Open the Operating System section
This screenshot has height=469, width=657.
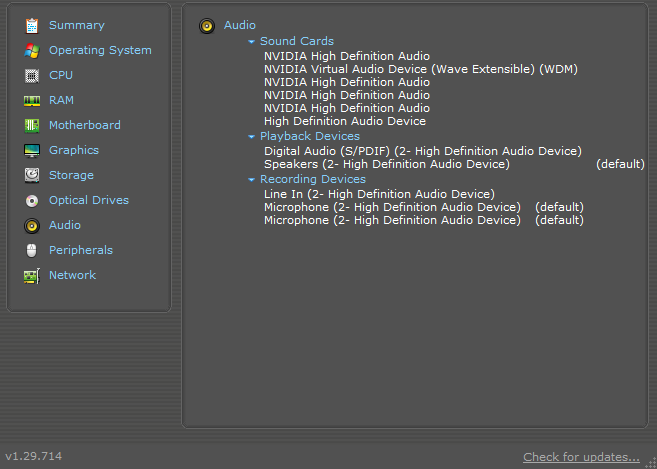click(100, 50)
